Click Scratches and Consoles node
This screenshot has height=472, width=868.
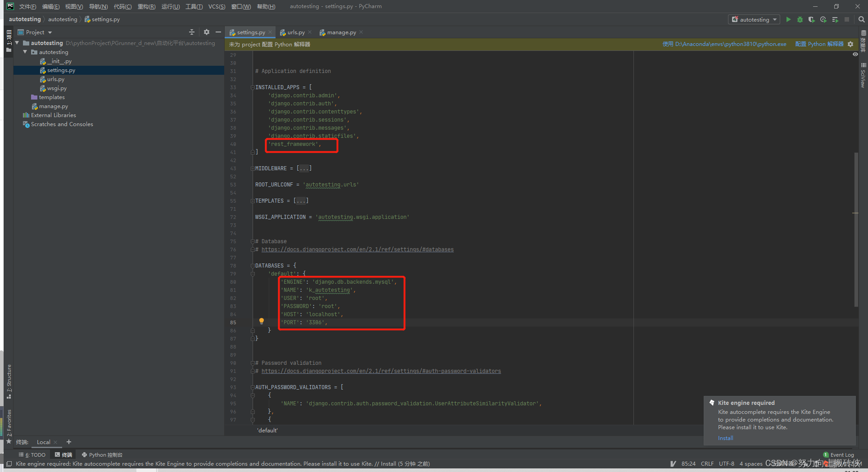click(62, 124)
